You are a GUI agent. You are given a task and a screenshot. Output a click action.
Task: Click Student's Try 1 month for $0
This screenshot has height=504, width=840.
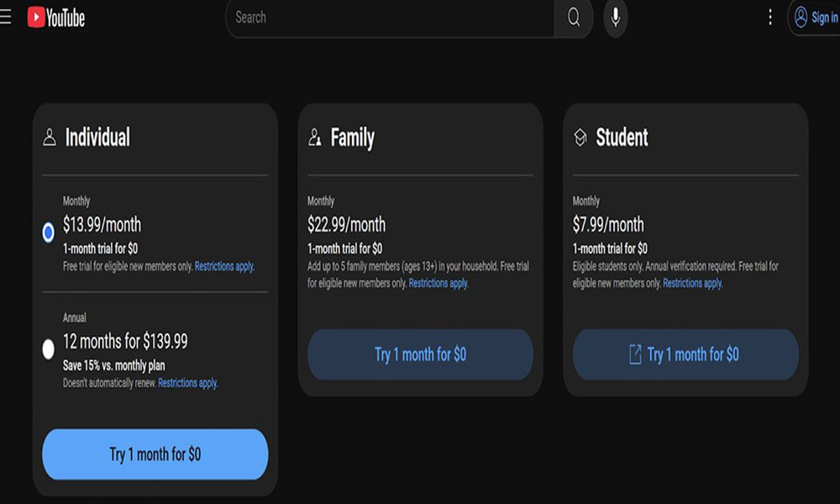click(685, 354)
